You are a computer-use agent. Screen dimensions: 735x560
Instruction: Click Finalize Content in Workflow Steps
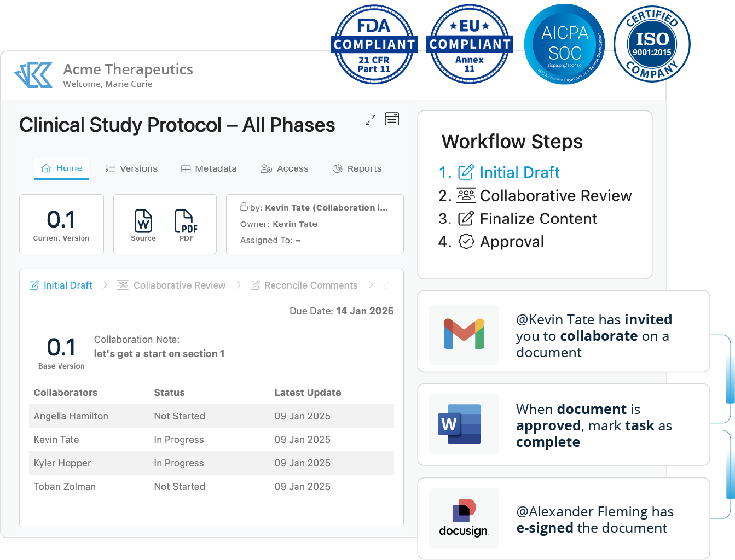(539, 219)
